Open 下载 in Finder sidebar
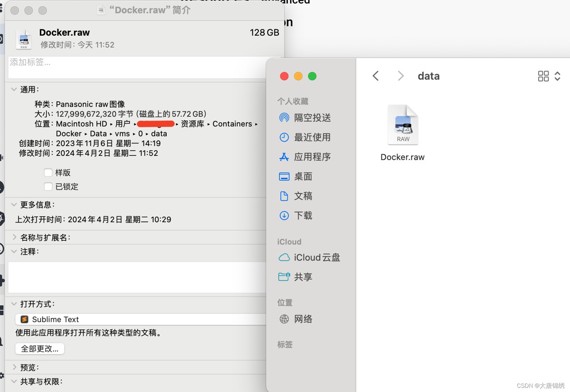570x392 pixels. coord(303,215)
